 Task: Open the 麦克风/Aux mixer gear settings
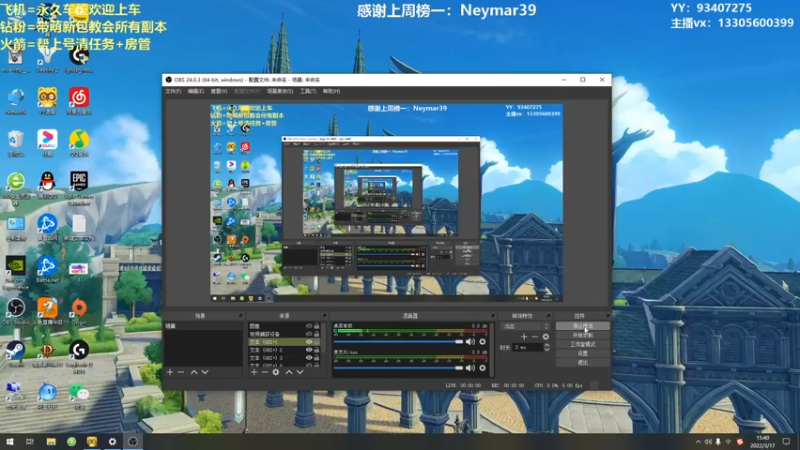[x=482, y=367]
